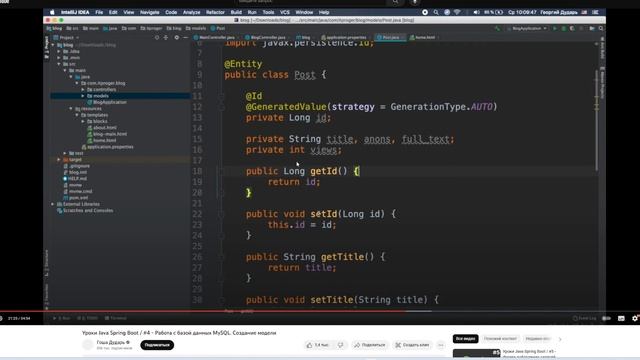
Task: Select Scratches and Consoles node
Action: 85,211
